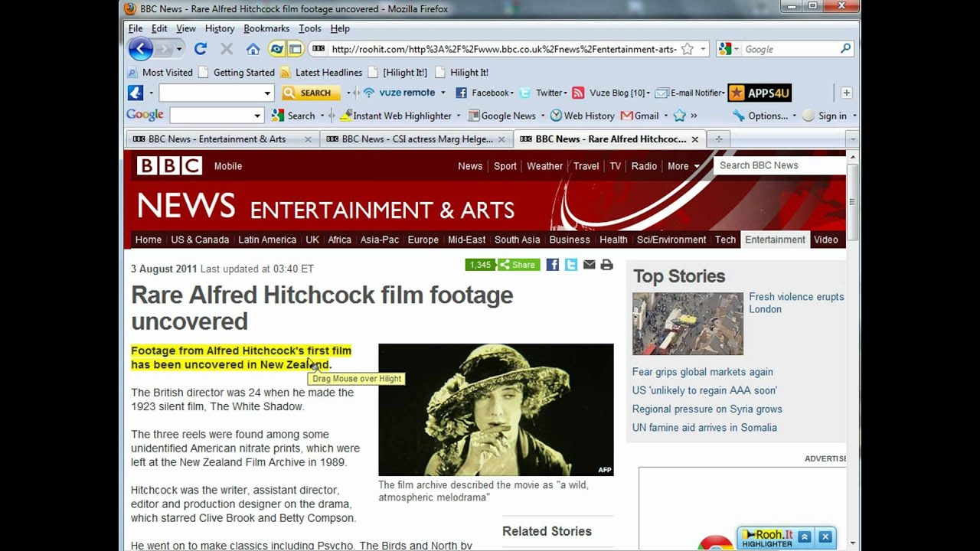
Task: Open Google News from the Google toolbar
Action: coord(502,116)
